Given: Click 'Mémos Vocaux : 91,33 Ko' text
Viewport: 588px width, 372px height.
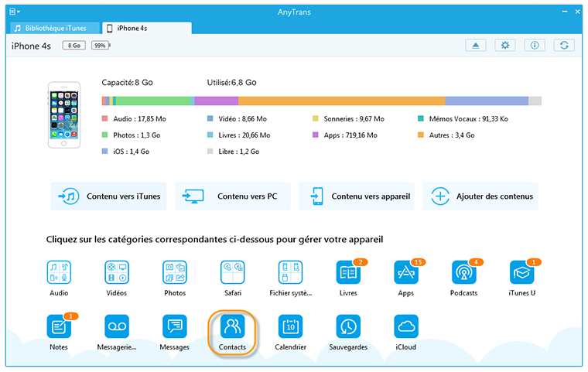Looking at the screenshot, I should click(x=469, y=119).
